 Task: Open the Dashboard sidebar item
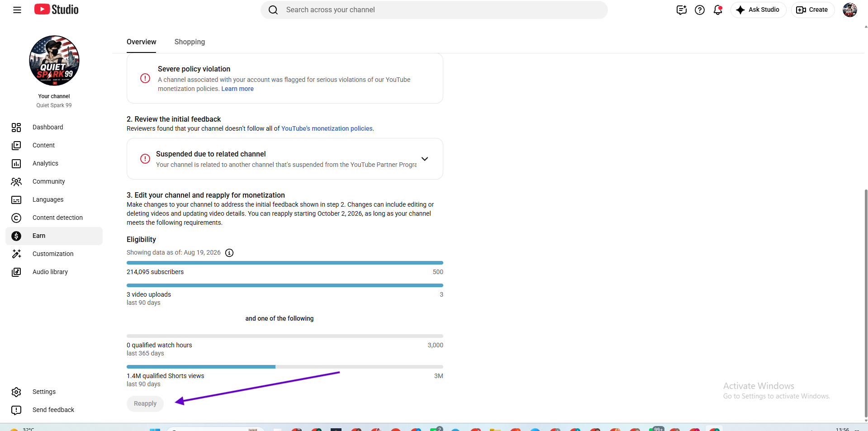point(54,128)
